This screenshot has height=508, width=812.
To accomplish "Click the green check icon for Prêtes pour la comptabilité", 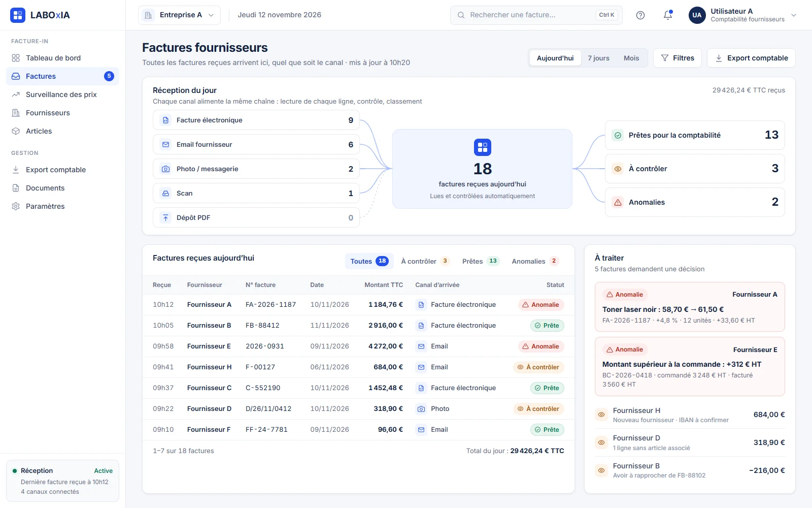I will [x=618, y=135].
